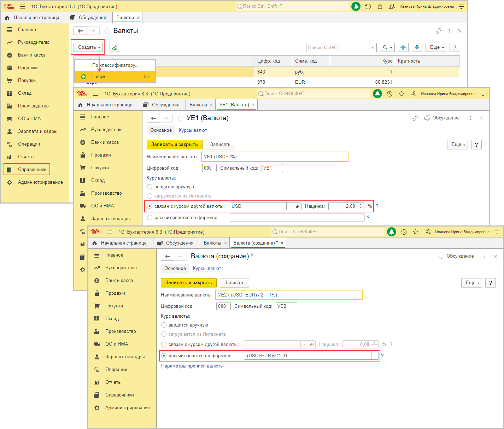Open USD currency card button in УЕ1 form

[x=298, y=206]
